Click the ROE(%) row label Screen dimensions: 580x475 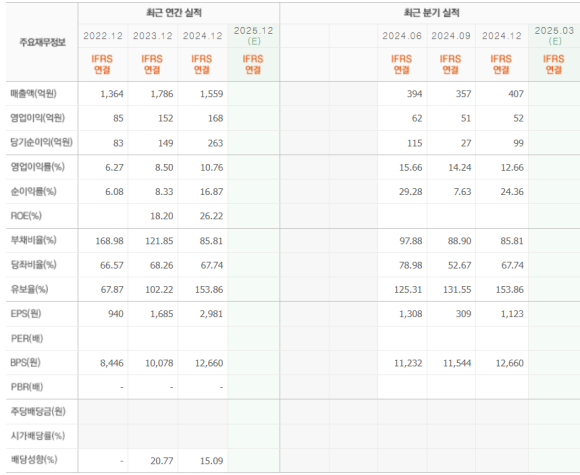26,216
